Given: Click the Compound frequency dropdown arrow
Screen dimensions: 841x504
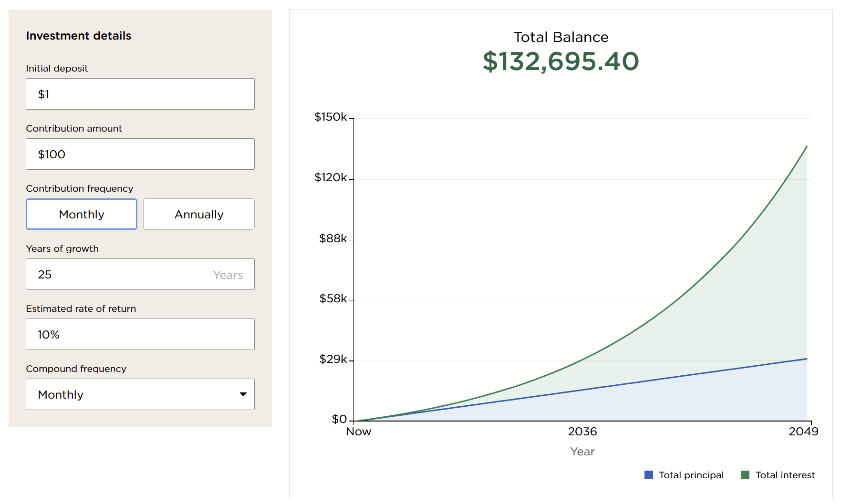Looking at the screenshot, I should click(243, 394).
